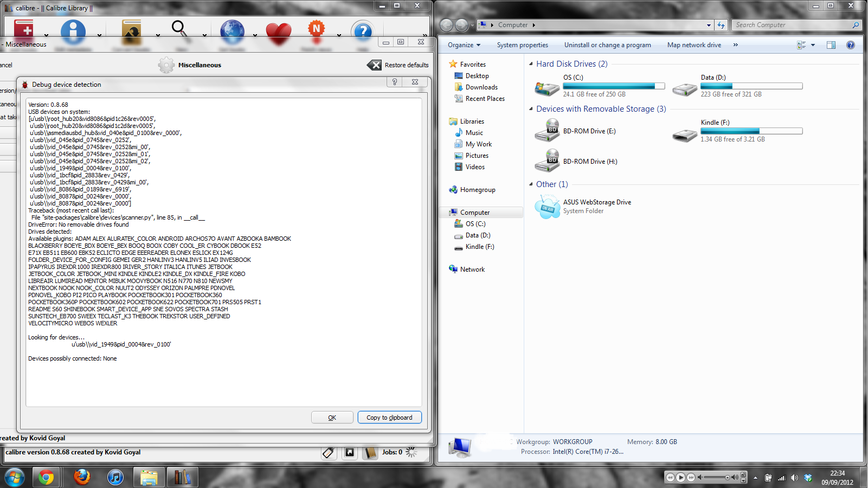868x488 pixels.
Task: Open dropdown arrow beside Edit metadata icon
Action: coord(99,35)
